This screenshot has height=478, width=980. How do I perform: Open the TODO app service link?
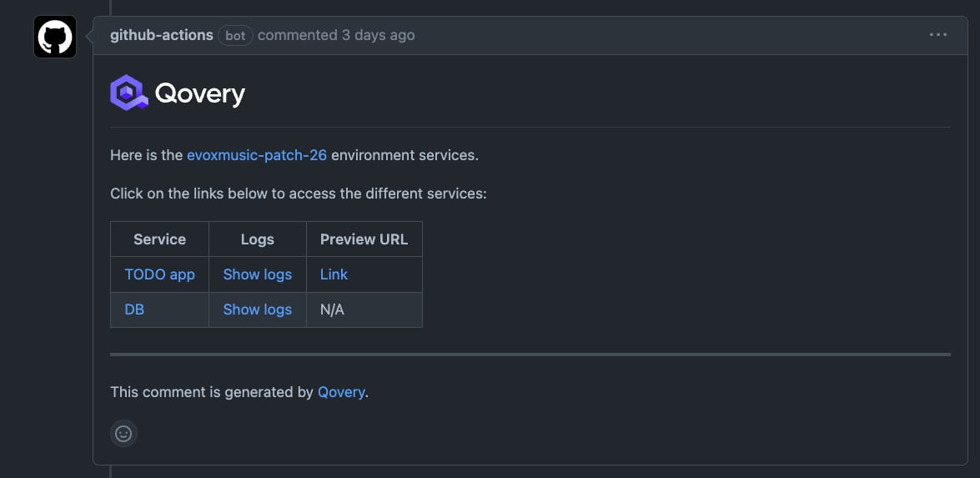(160, 274)
